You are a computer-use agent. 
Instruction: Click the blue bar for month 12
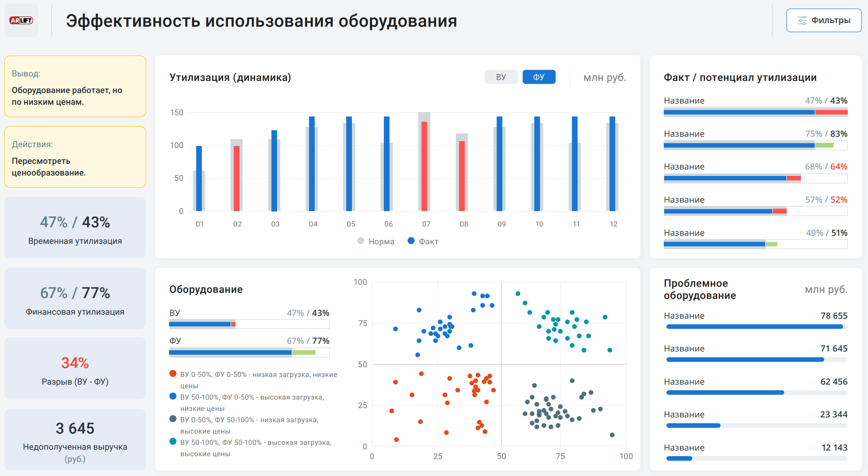pos(612,164)
